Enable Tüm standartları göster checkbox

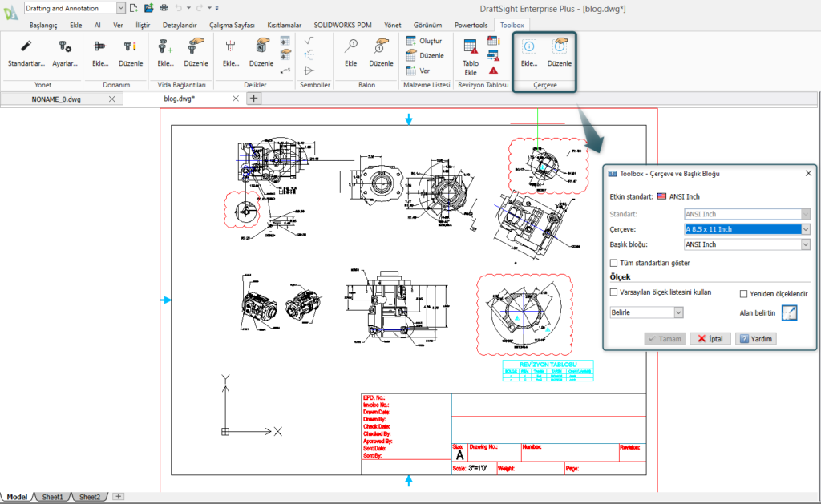pos(613,263)
